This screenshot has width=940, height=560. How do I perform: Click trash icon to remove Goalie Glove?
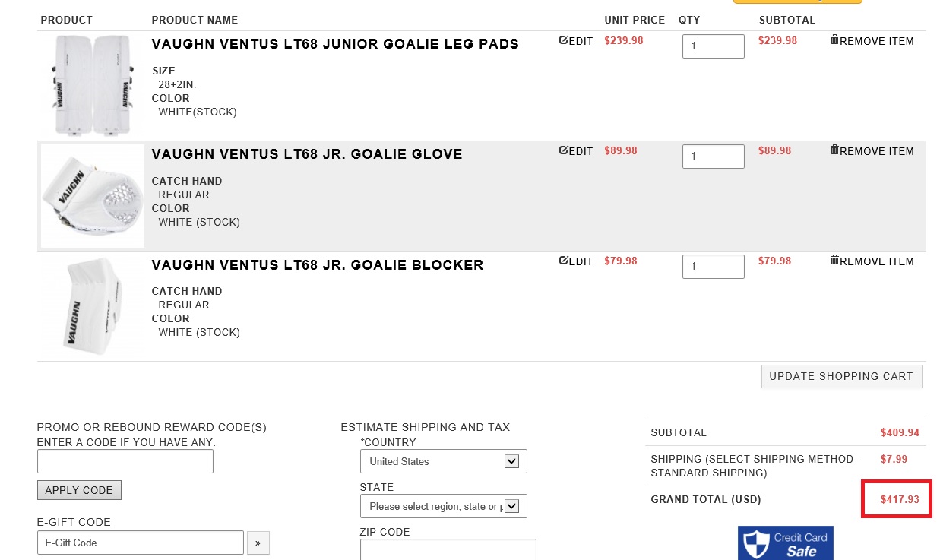pyautogui.click(x=834, y=150)
